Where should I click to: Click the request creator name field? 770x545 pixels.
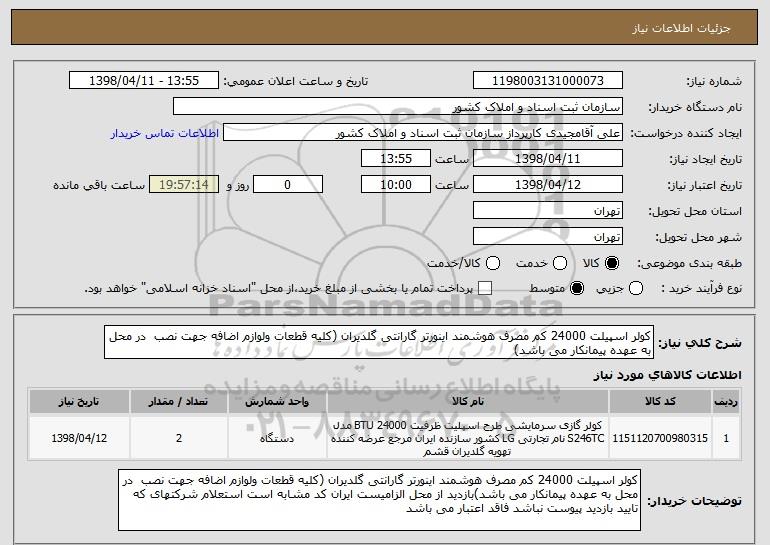[x=423, y=133]
